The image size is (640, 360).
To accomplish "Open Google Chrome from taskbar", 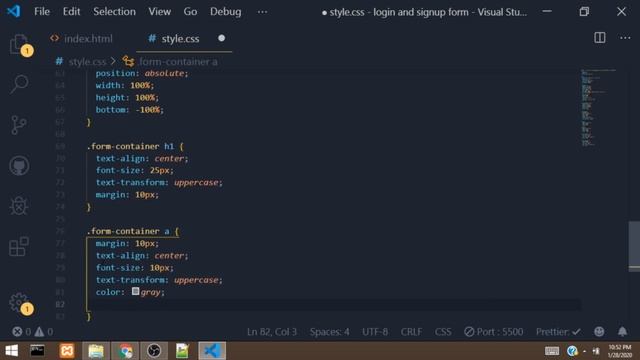I will tap(126, 351).
